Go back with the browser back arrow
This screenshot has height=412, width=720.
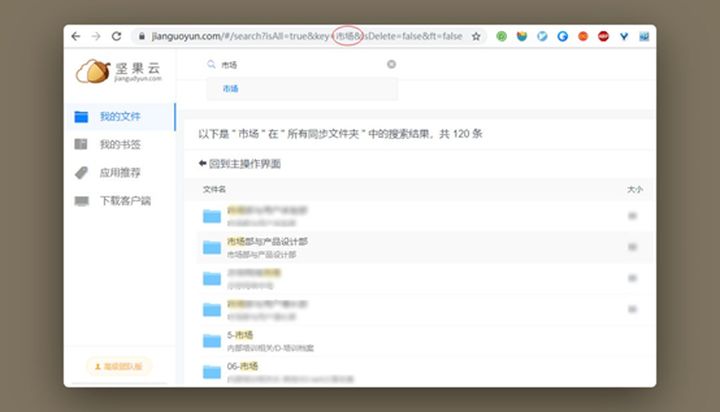(x=76, y=36)
